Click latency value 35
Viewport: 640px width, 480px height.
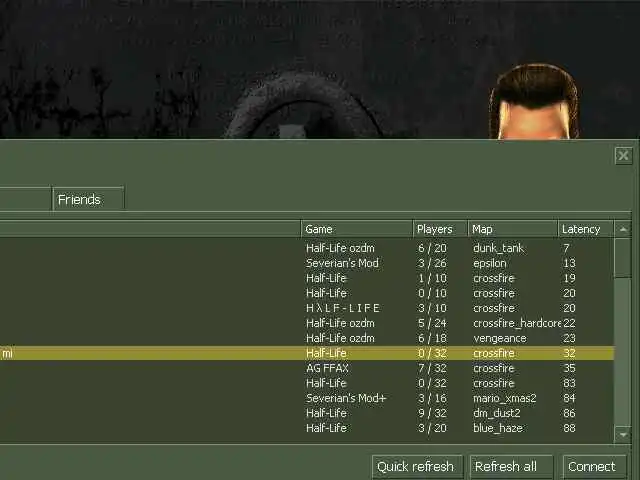pyautogui.click(x=569, y=368)
